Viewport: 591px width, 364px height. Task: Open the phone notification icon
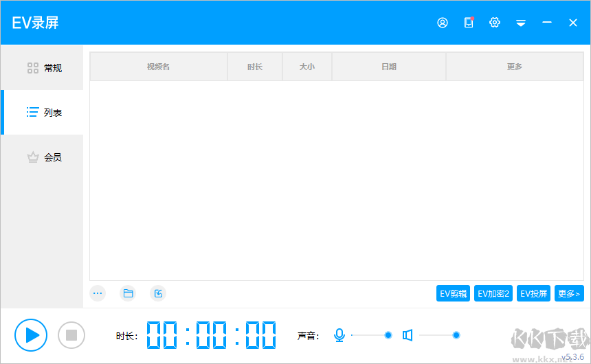point(469,23)
